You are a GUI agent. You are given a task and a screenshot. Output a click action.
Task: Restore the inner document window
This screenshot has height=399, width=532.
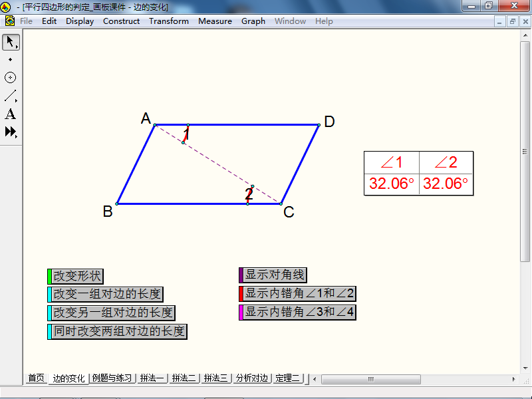[513, 22]
